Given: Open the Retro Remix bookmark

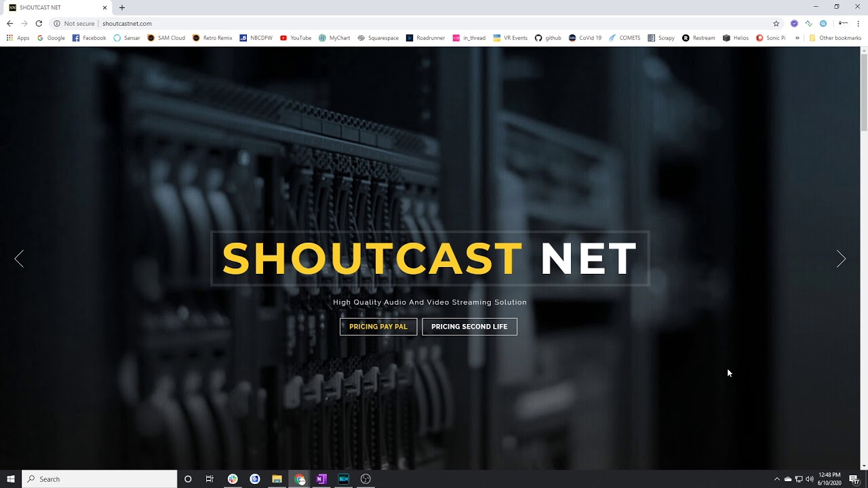Looking at the screenshot, I should coord(212,38).
